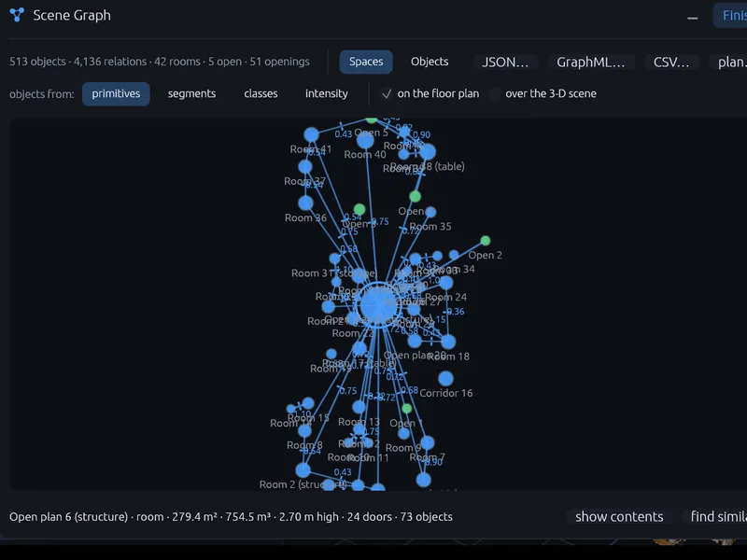Export graph as GraphML
Viewport: 747px width, 560px height.
(591, 63)
